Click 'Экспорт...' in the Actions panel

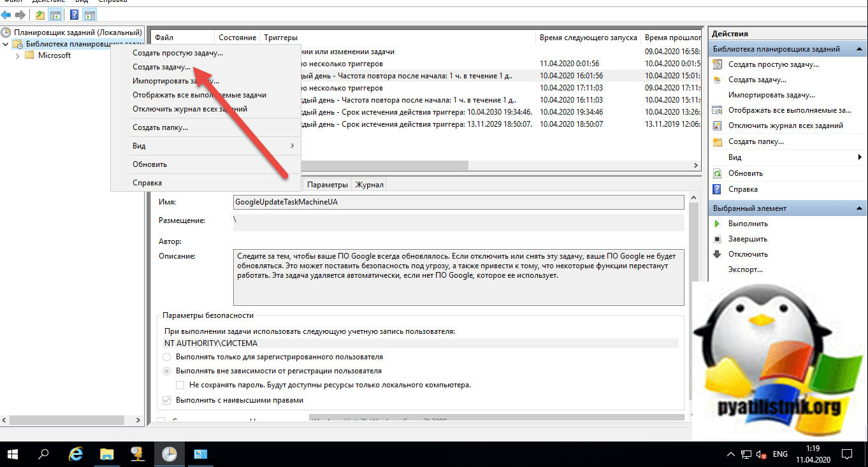pos(745,269)
